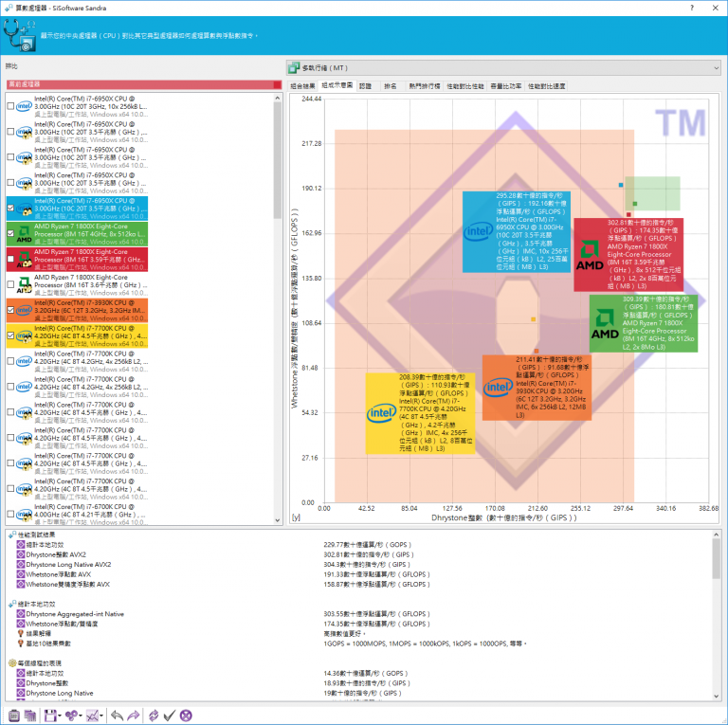728x725 pixels.
Task: Click the line chart icon in bottom toolbar
Action: pos(92,716)
